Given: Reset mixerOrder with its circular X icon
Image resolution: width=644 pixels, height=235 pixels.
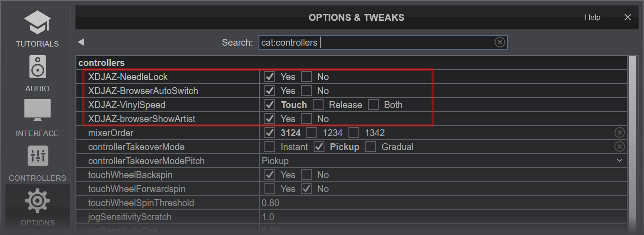Looking at the screenshot, I should coord(619,133).
